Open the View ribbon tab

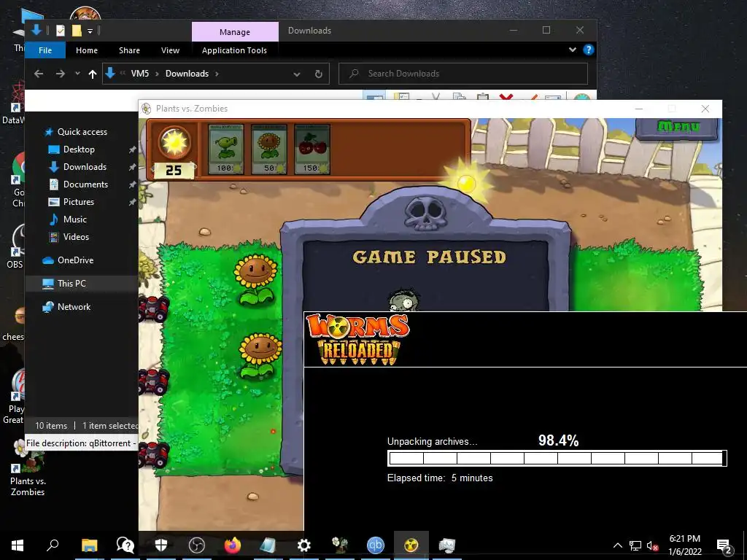coord(170,50)
